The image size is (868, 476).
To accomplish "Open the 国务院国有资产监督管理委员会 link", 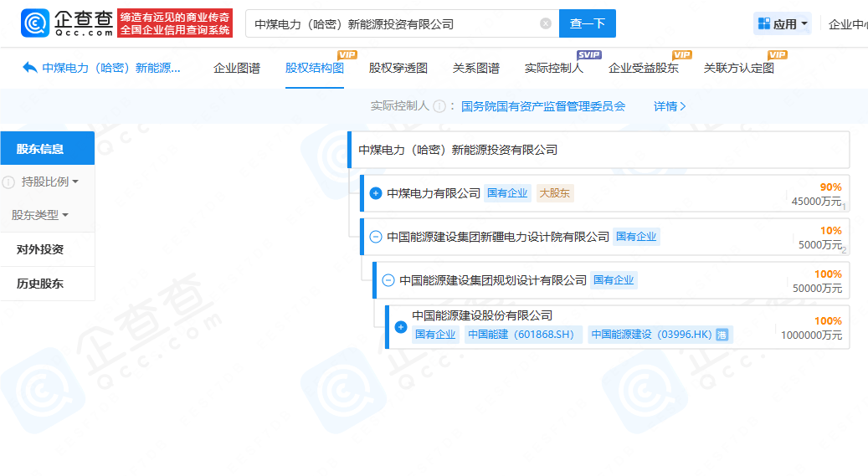I will tap(543, 106).
